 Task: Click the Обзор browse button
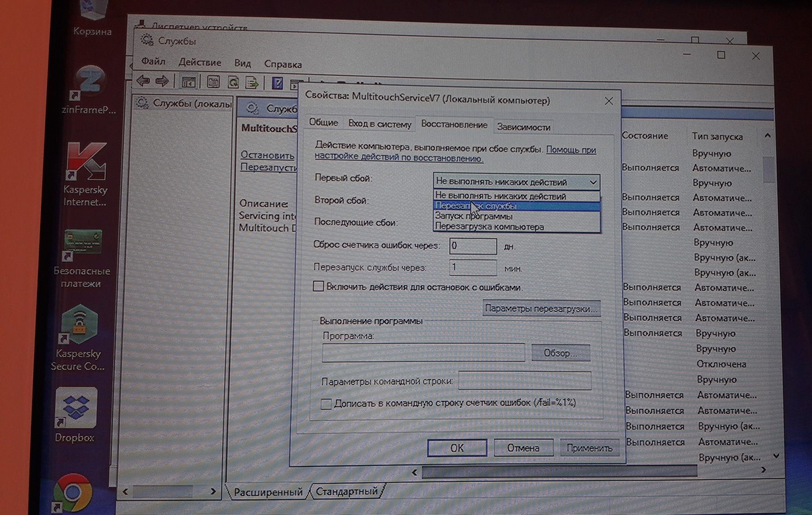click(560, 353)
